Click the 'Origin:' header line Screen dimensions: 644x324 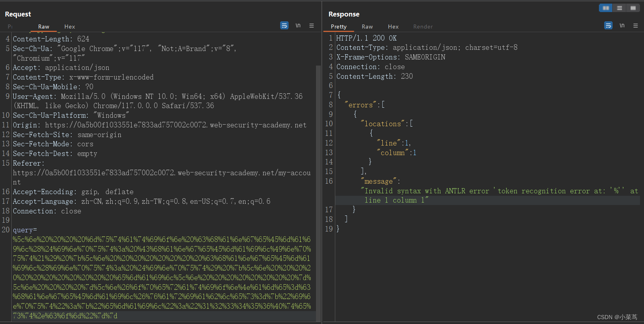point(160,125)
